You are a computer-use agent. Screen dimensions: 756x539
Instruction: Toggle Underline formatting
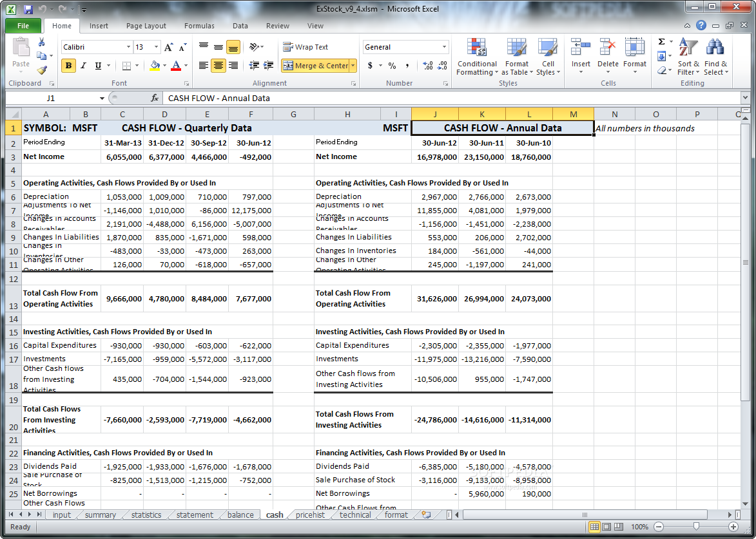coord(98,66)
